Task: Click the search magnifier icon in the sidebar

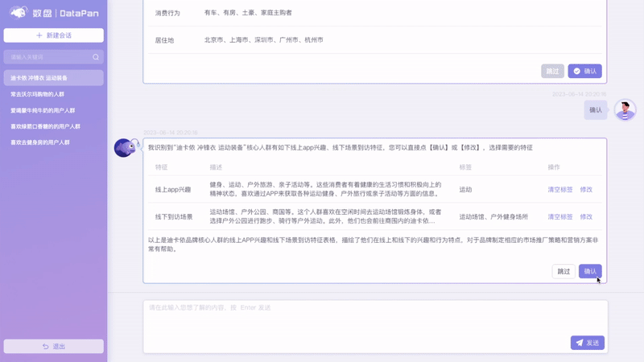Action: [x=96, y=57]
